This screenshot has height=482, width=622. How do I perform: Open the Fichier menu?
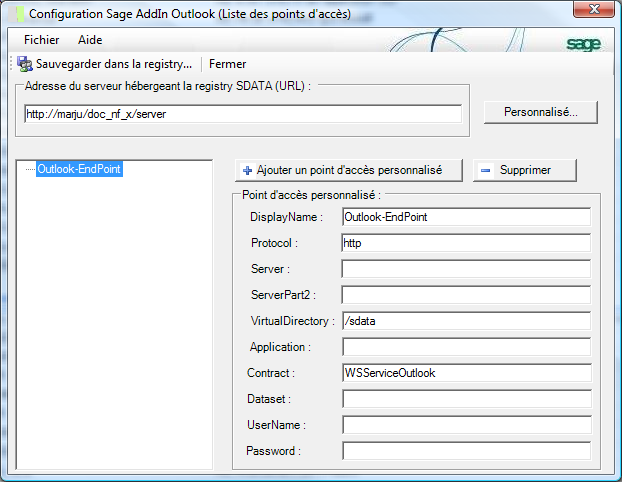(x=41, y=40)
